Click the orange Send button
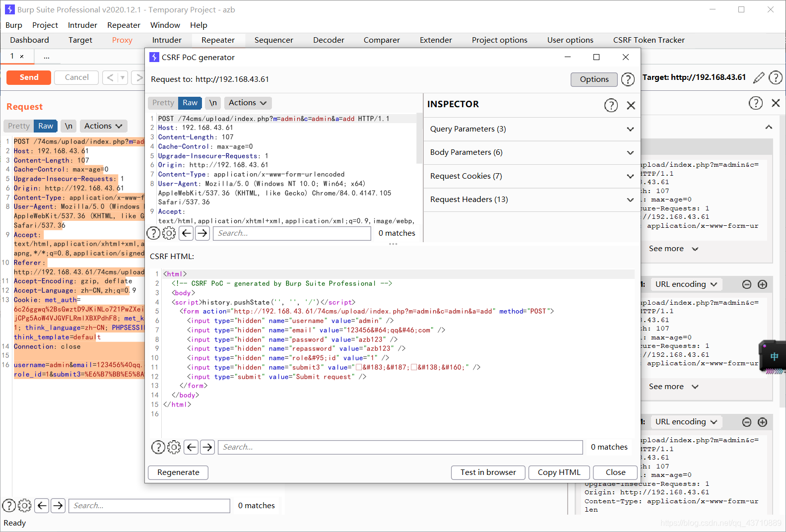The height and width of the screenshot is (532, 786). pyautogui.click(x=29, y=77)
